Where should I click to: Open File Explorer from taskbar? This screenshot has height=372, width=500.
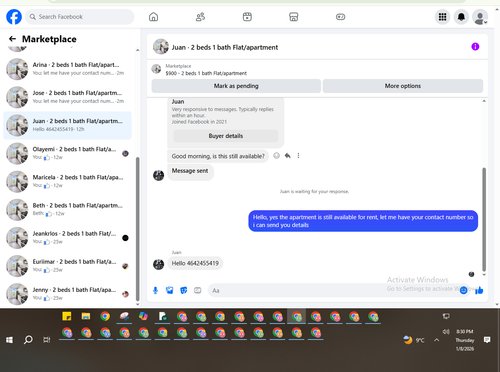(x=86, y=316)
